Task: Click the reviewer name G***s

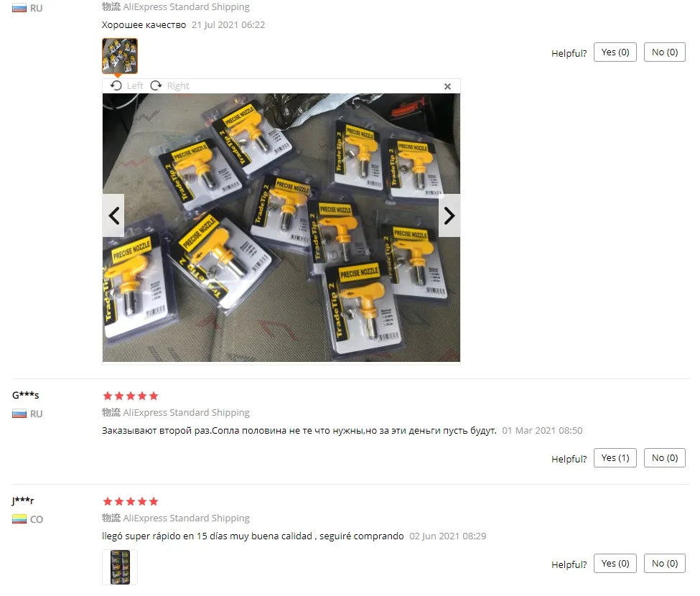Action: 25,395
